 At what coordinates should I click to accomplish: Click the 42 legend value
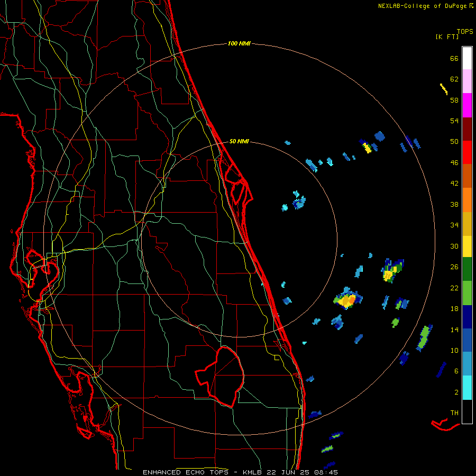click(454, 183)
